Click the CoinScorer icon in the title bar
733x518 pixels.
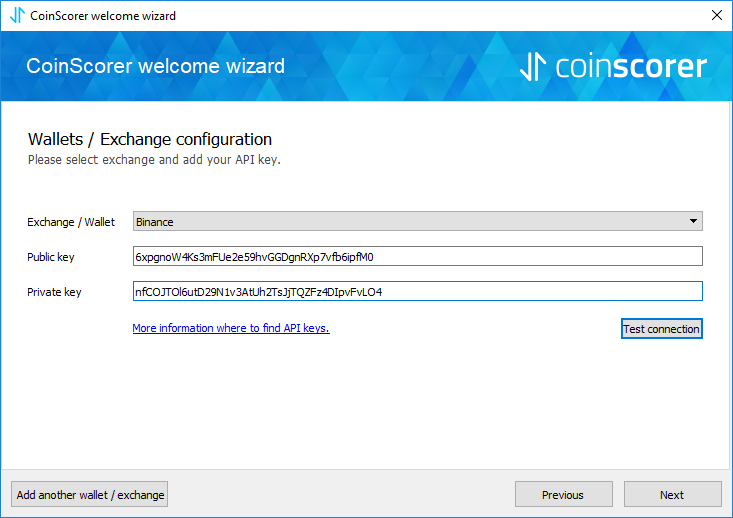click(x=17, y=15)
